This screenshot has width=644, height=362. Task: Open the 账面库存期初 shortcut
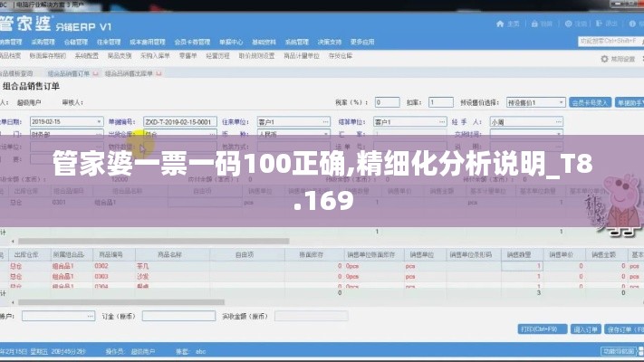tap(48, 56)
